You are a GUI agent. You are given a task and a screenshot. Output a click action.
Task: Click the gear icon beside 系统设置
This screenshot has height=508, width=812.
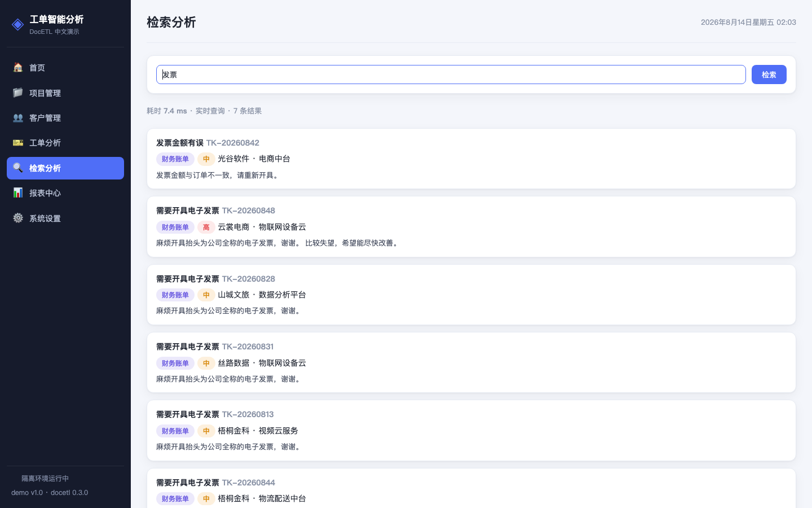[18, 218]
